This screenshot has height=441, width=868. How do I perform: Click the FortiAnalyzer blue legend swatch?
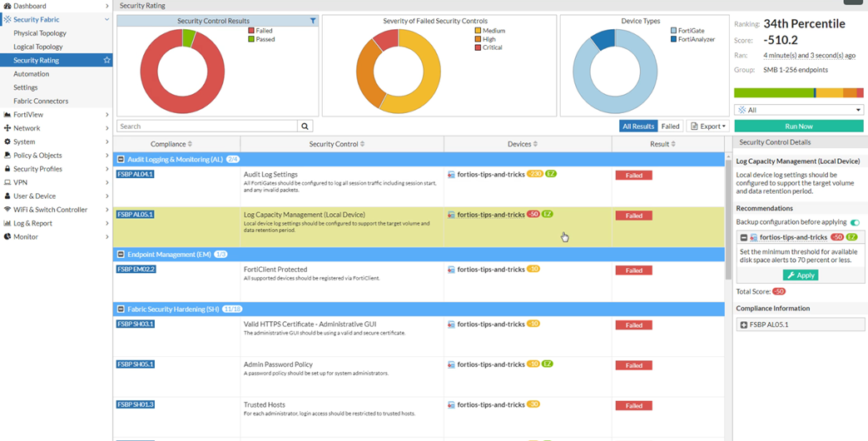coord(674,40)
